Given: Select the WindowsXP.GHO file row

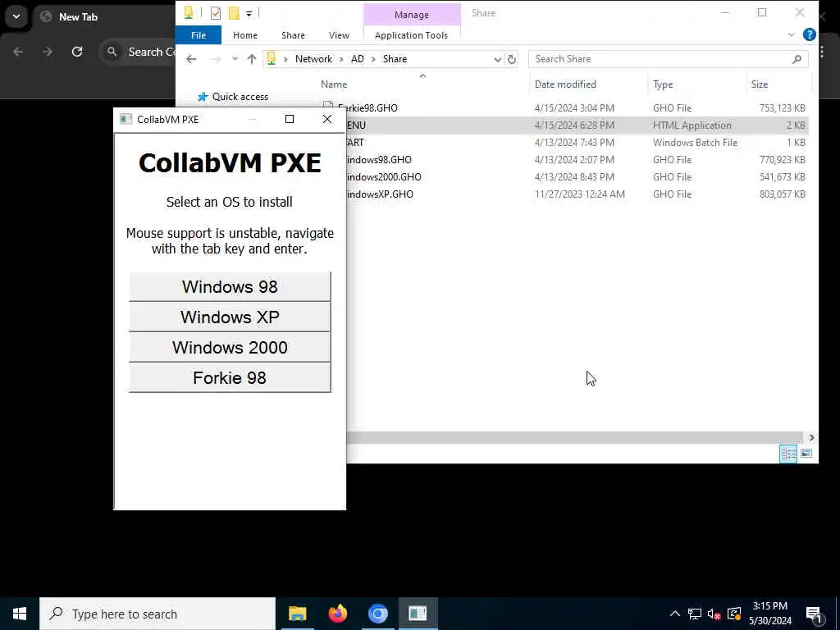Looking at the screenshot, I should (577, 194).
